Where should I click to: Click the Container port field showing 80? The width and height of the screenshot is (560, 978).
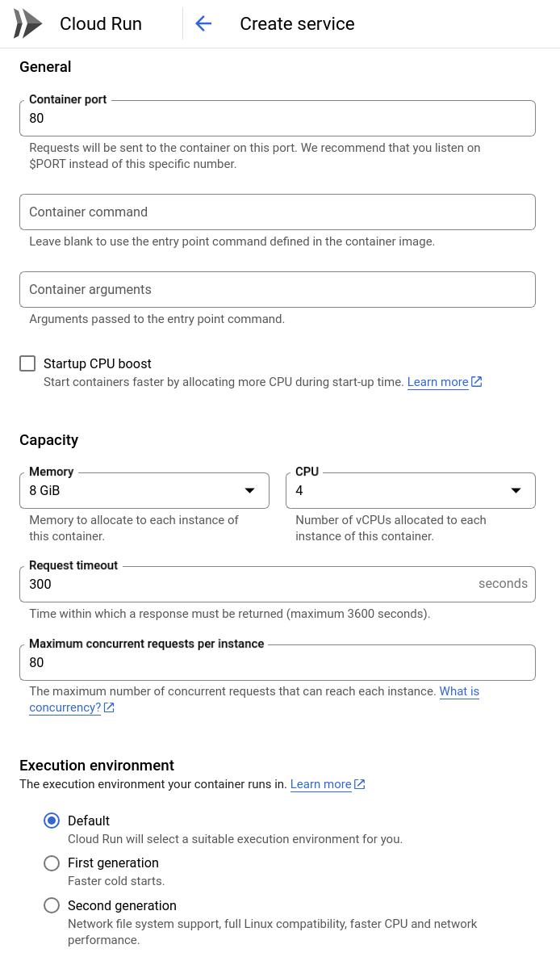click(278, 118)
